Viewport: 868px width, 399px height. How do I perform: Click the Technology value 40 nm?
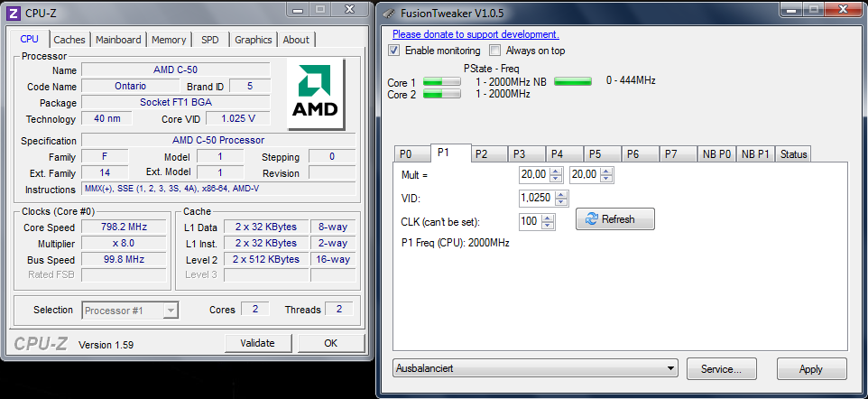(106, 118)
